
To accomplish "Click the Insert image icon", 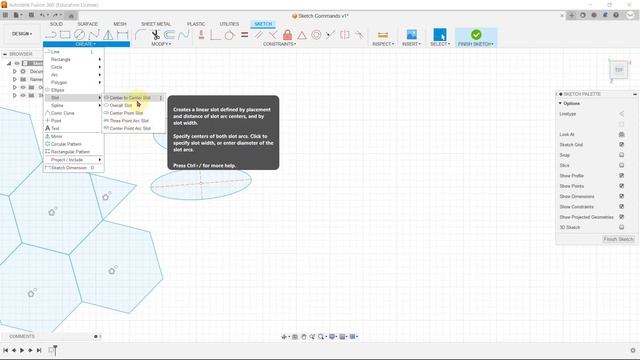I will pyautogui.click(x=411, y=35).
